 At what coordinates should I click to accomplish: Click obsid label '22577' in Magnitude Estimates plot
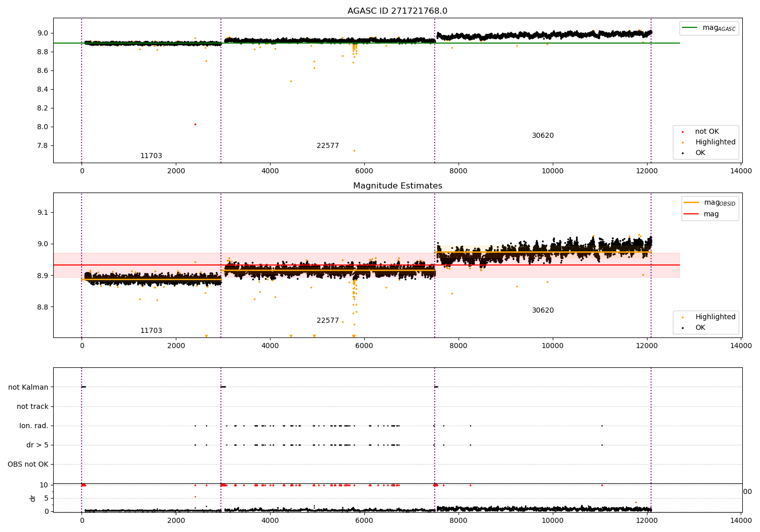(x=328, y=321)
